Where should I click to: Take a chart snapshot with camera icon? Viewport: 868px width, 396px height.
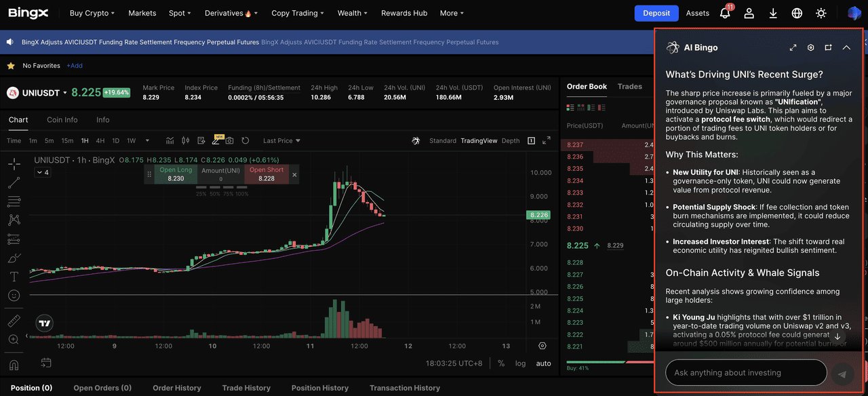(230, 140)
